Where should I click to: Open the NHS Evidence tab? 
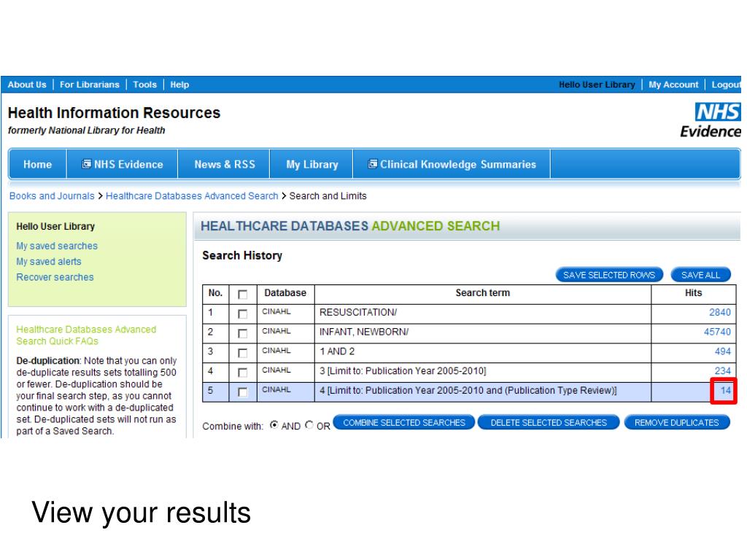click(x=123, y=164)
